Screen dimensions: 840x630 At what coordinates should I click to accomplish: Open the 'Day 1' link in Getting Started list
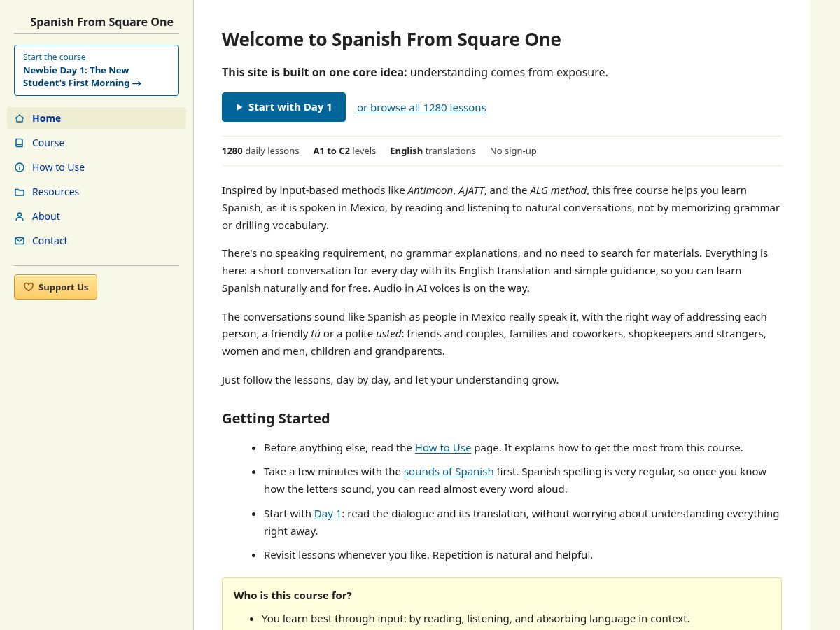[328, 514]
